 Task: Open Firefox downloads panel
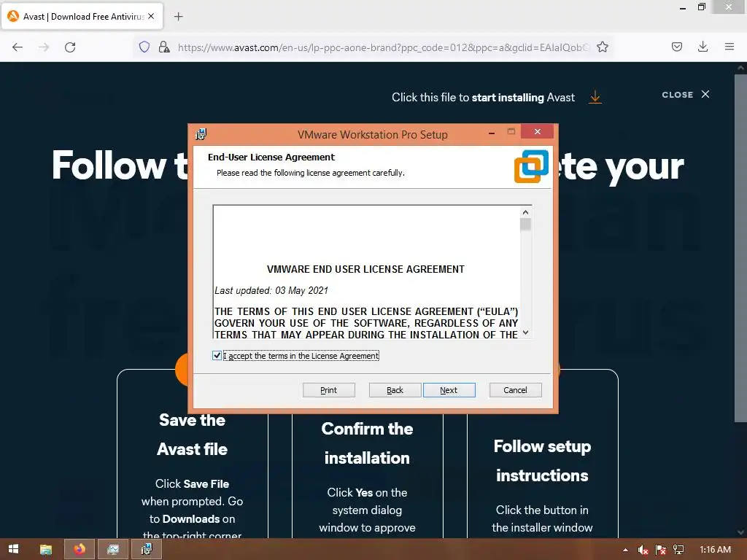[703, 47]
